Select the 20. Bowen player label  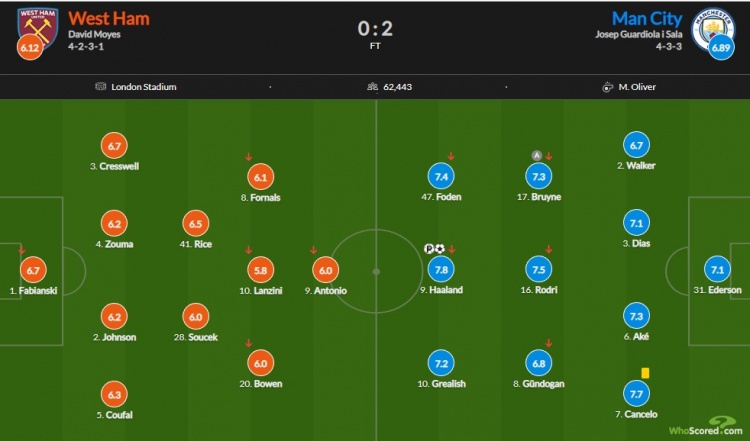[261, 384]
